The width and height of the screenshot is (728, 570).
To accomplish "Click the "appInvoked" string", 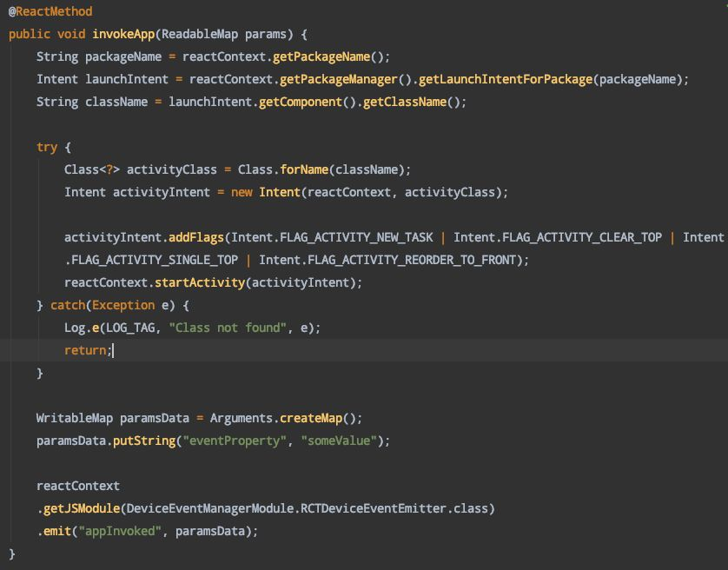I will (x=120, y=531).
